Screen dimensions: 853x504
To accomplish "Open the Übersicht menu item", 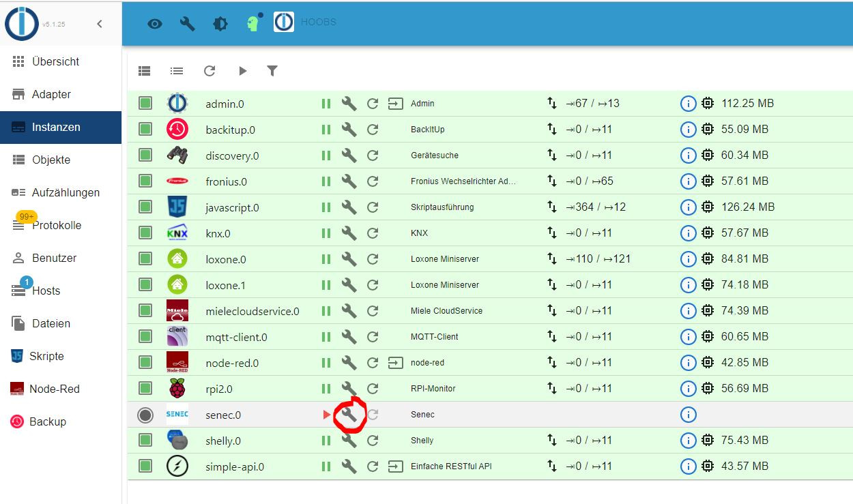I will 61,61.
